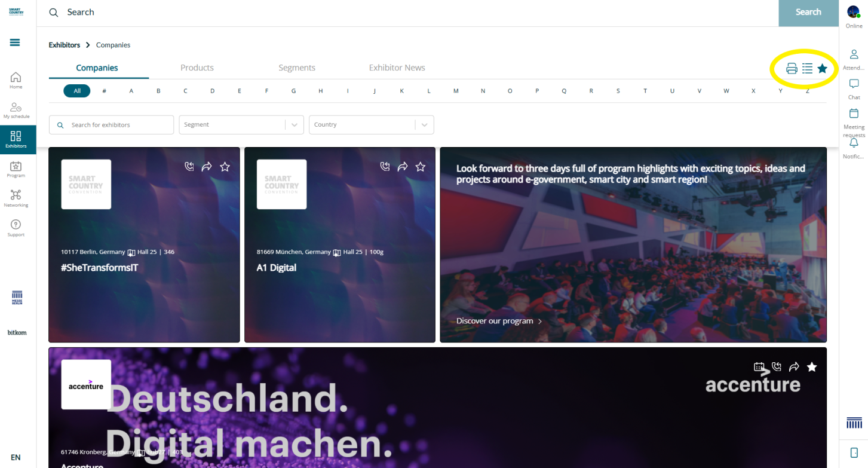Click the call icon on the A1 Digital card

[385, 167]
